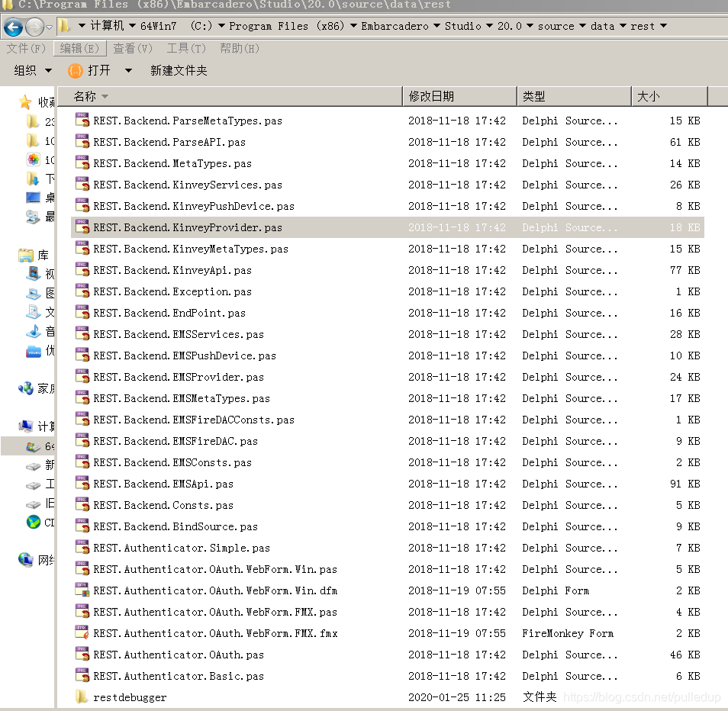Expand dropdown arrow after Program Files (x86)
728x711 pixels.
pos(353,26)
